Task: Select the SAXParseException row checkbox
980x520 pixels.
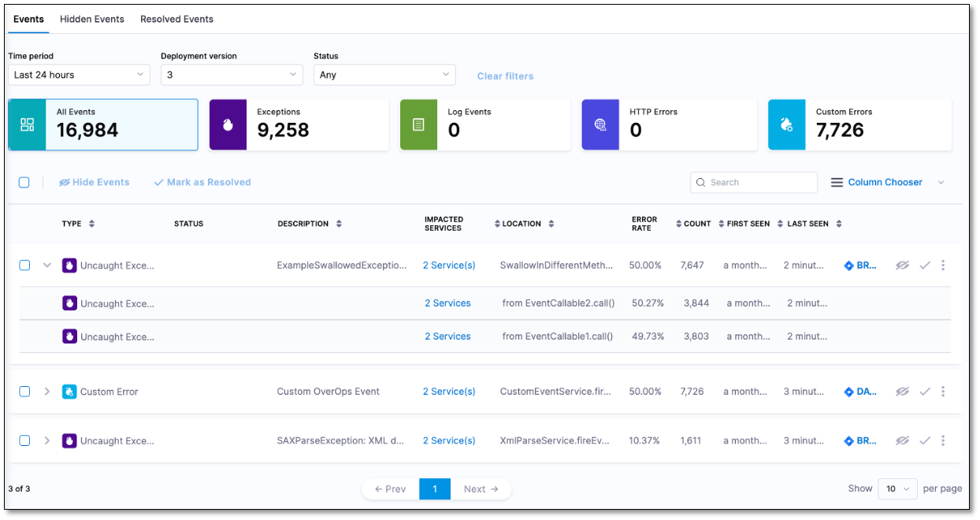Action: tap(24, 441)
